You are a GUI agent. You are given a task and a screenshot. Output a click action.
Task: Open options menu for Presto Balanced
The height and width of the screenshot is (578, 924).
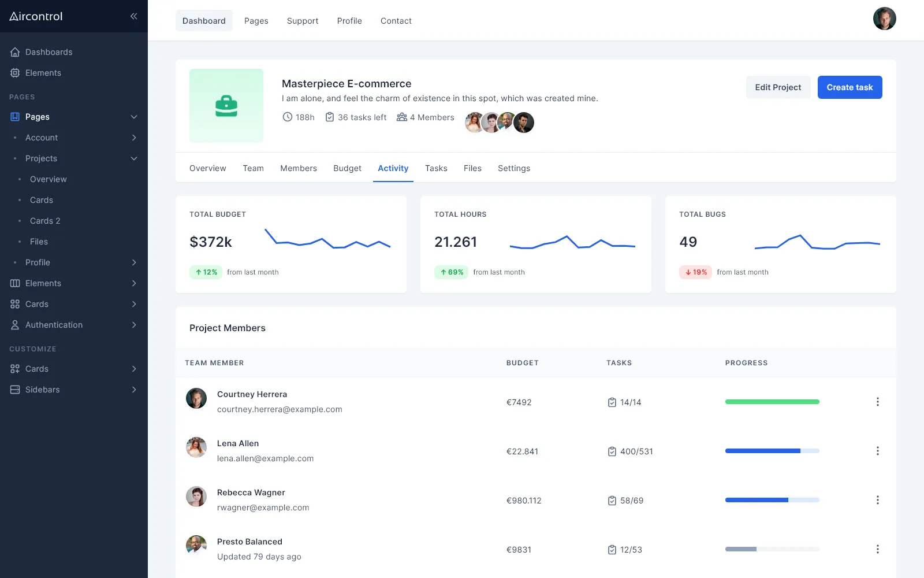(x=877, y=549)
